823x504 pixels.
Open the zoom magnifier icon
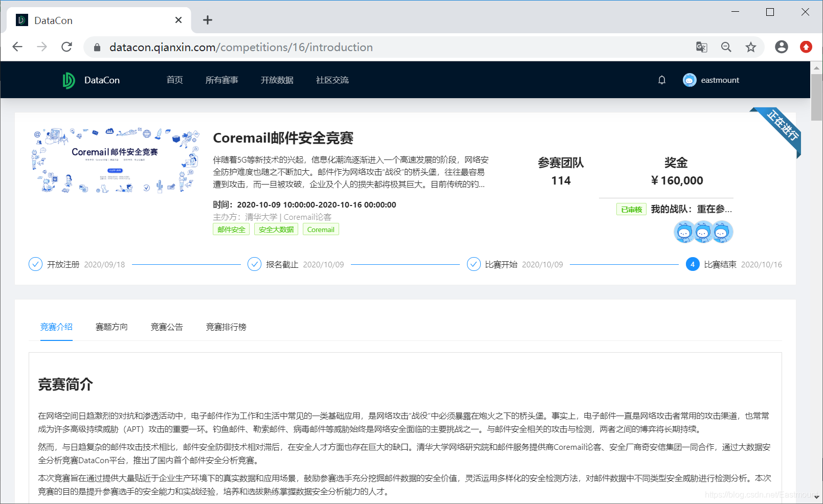[726, 47]
